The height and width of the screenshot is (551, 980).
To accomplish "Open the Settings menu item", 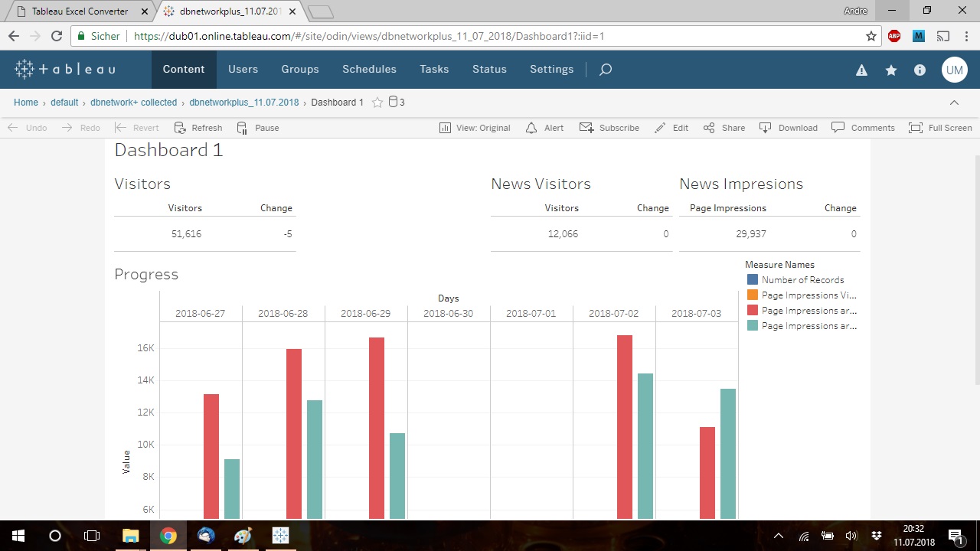I will pos(551,70).
